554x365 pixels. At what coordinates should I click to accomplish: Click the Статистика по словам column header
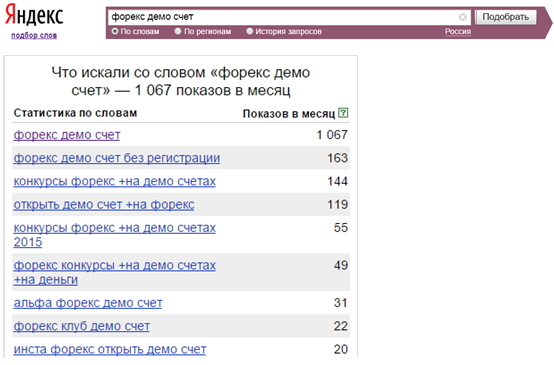[75, 113]
